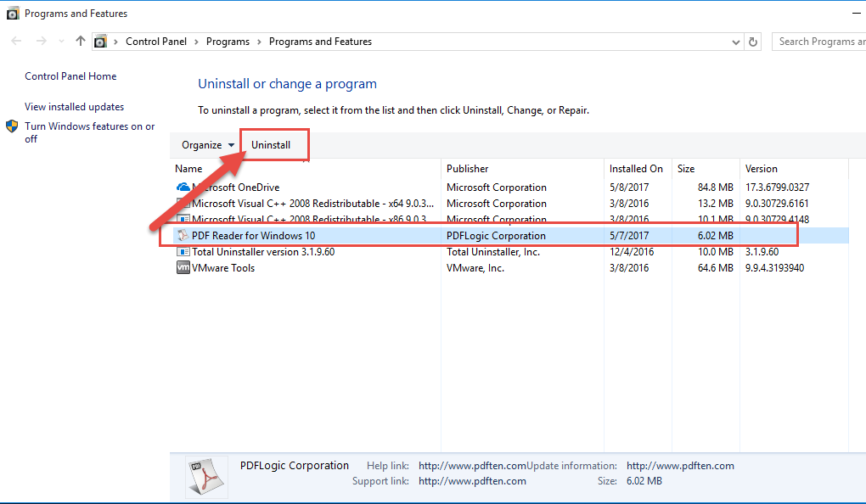
Task: Go back with the left arrow button
Action: (17, 41)
